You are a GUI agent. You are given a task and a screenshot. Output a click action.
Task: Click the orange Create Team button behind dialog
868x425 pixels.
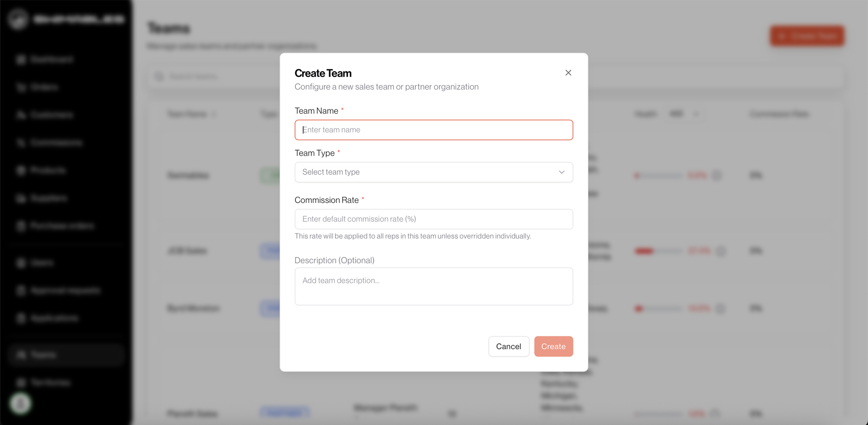coord(807,36)
